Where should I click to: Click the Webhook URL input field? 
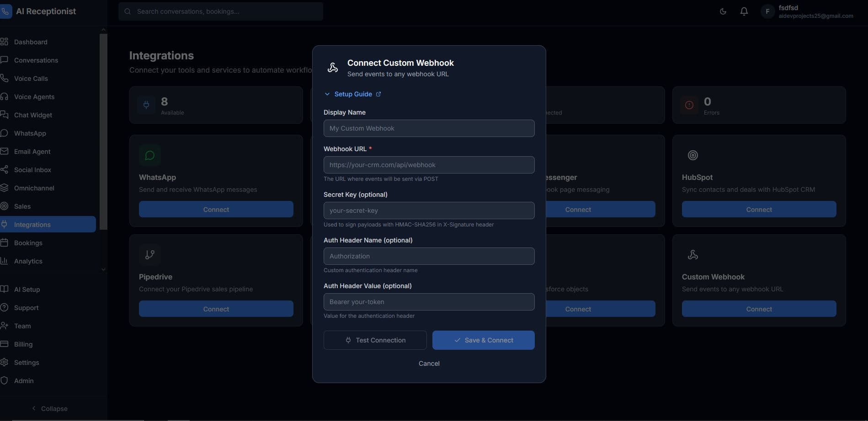click(428, 165)
